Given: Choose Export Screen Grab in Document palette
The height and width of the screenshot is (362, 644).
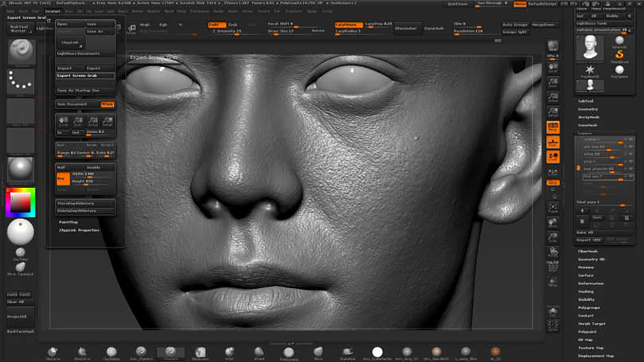Looking at the screenshot, I should click(x=86, y=76).
